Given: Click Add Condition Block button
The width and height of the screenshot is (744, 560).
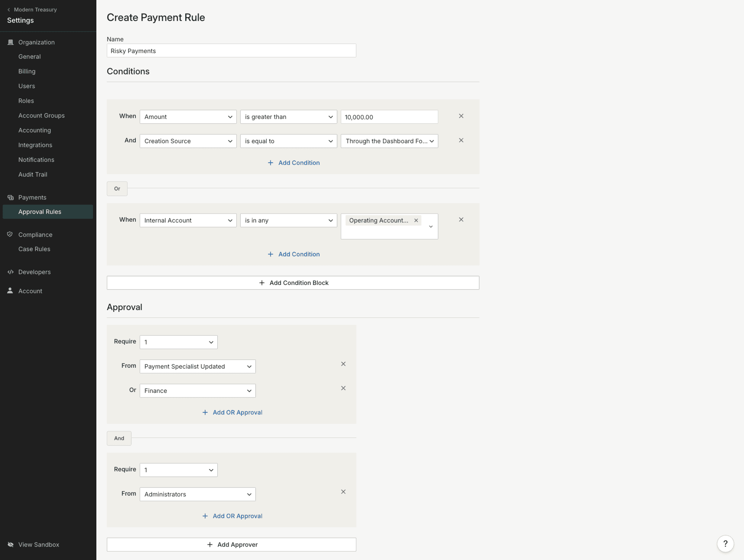Looking at the screenshot, I should (x=293, y=283).
